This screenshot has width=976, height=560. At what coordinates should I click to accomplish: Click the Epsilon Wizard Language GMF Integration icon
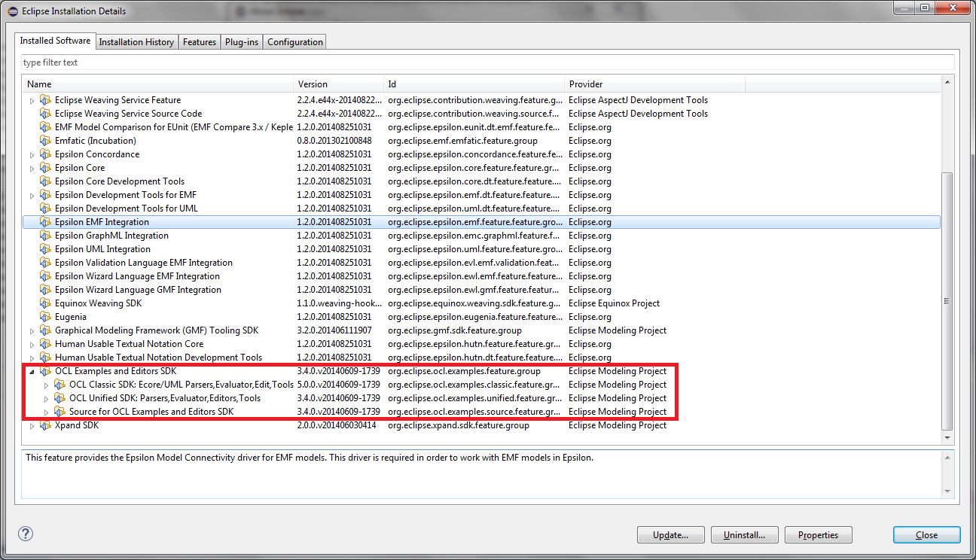point(46,290)
